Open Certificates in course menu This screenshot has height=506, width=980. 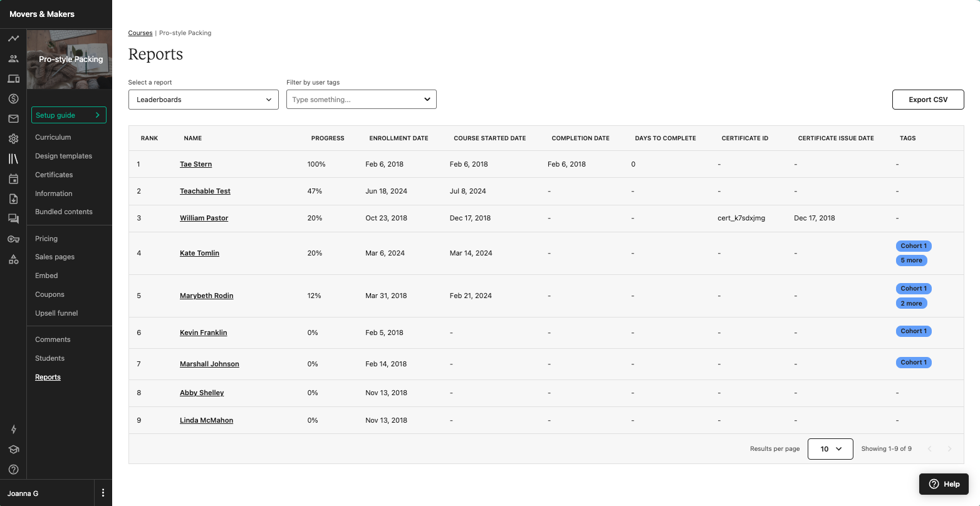pyautogui.click(x=54, y=175)
